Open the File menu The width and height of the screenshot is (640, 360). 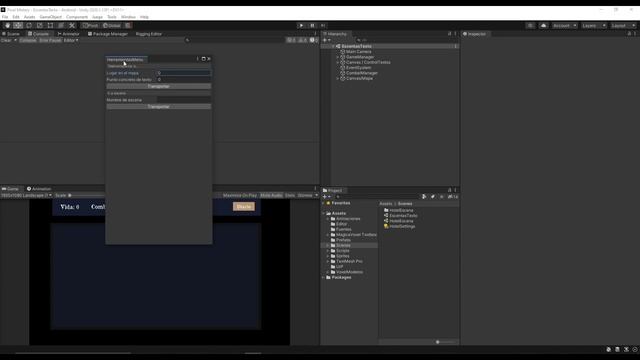tap(5, 17)
